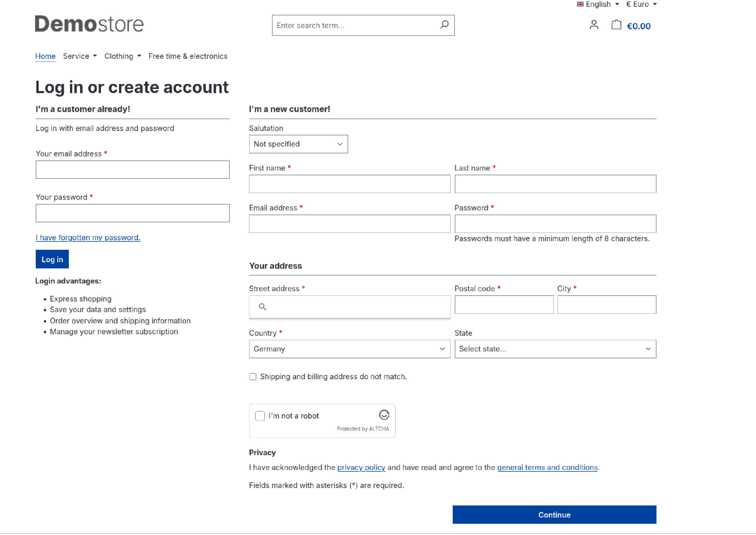
Task: Check the I'm not a robot box
Action: tap(260, 416)
